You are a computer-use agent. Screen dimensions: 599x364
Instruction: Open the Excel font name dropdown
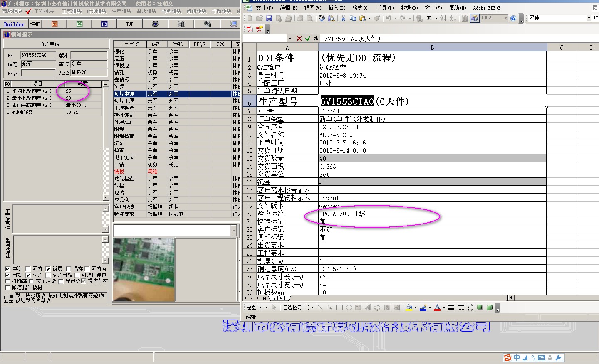point(589,18)
